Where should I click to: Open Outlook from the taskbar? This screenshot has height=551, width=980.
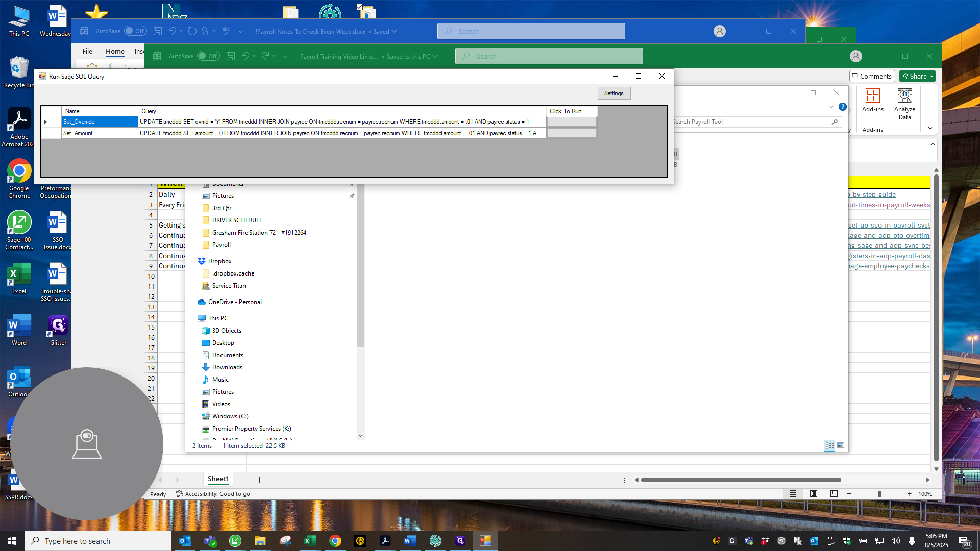[x=185, y=541]
